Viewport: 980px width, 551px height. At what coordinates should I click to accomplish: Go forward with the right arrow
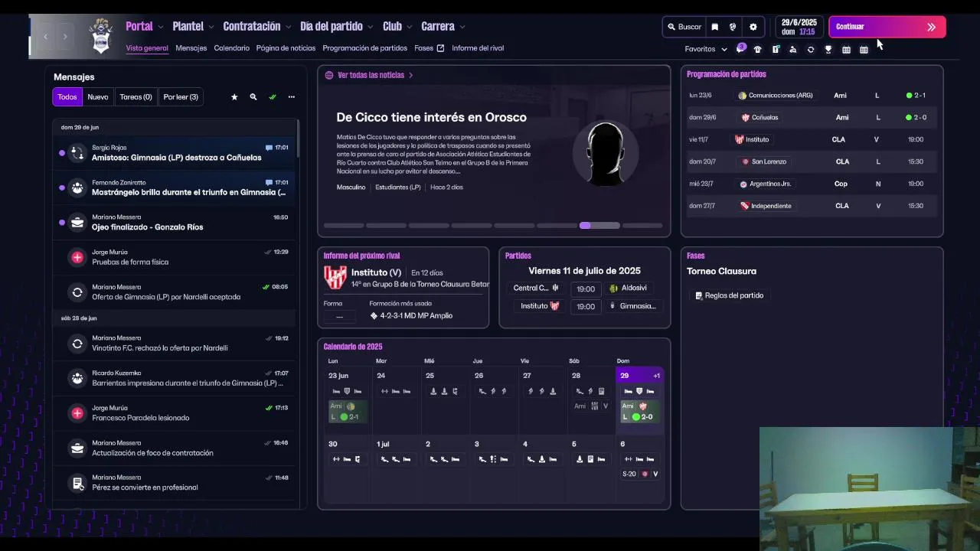pyautogui.click(x=65, y=36)
